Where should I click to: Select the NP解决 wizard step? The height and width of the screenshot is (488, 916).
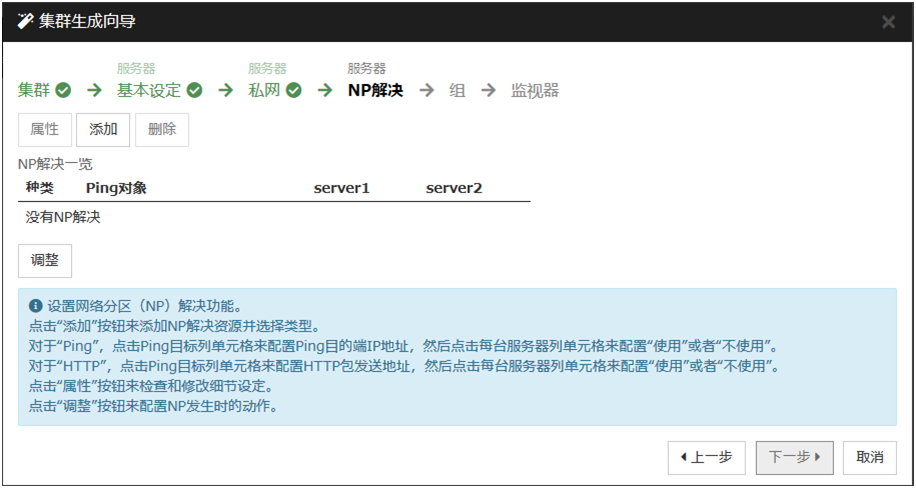coord(376,91)
